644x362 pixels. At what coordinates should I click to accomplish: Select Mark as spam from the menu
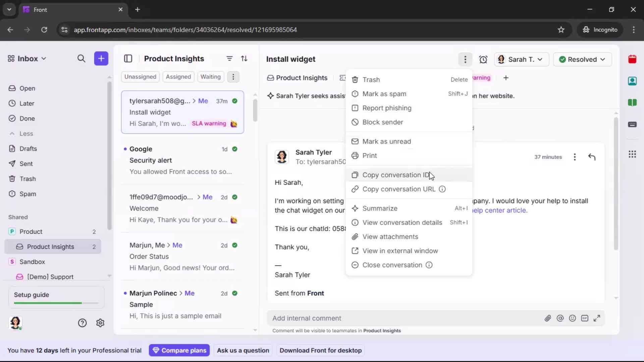click(x=385, y=94)
